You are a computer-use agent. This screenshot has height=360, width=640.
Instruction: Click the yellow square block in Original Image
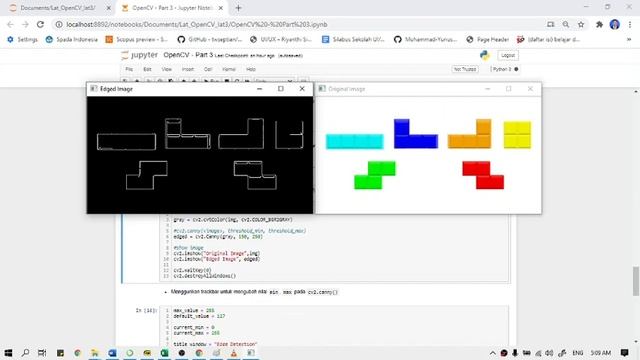point(517,135)
